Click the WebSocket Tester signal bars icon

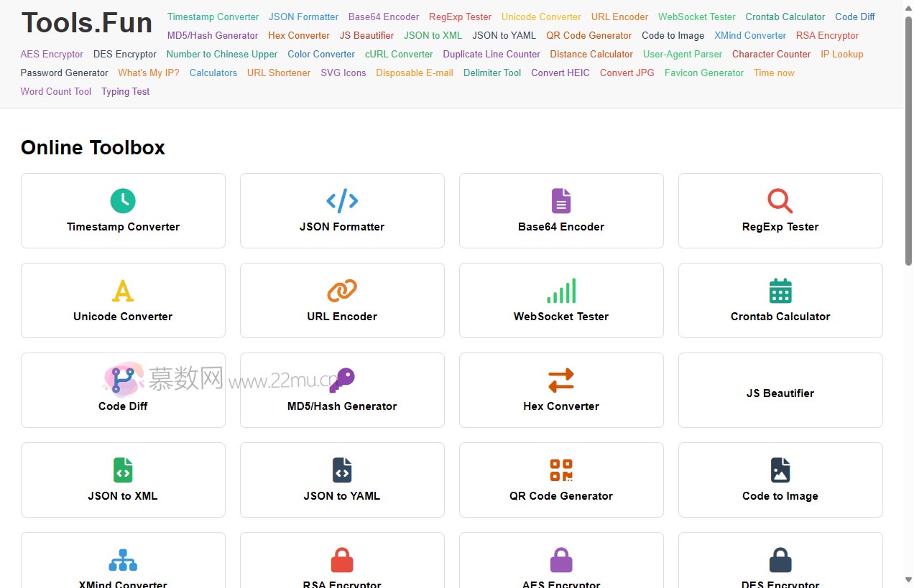coord(561,291)
